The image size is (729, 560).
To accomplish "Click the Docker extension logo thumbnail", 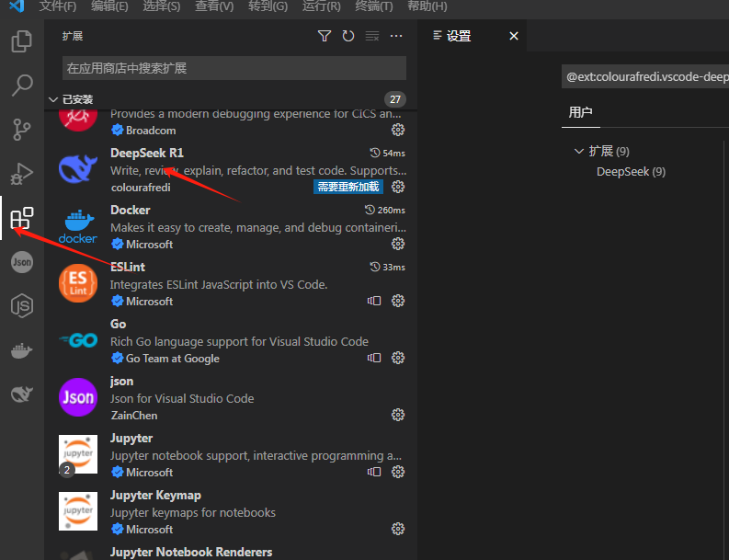I will [78, 227].
